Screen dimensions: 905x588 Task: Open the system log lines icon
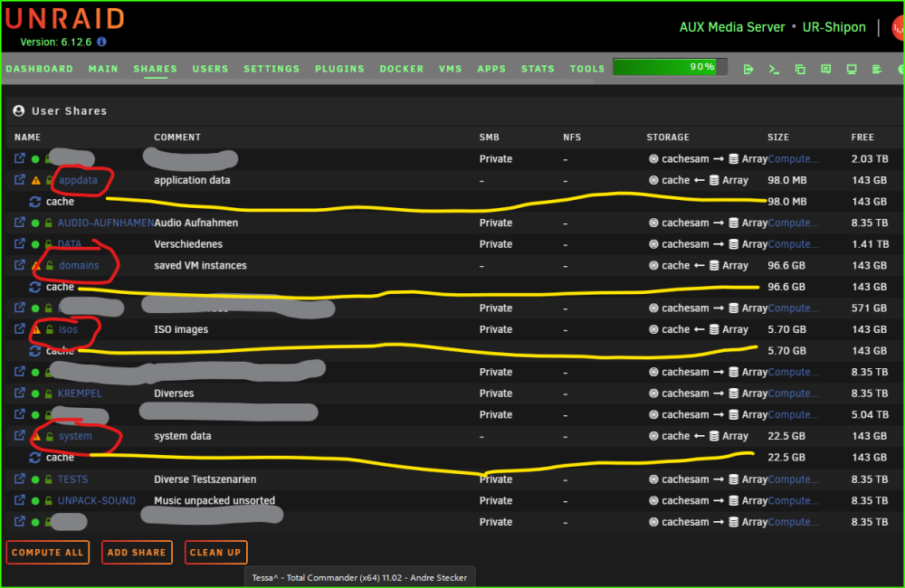877,70
